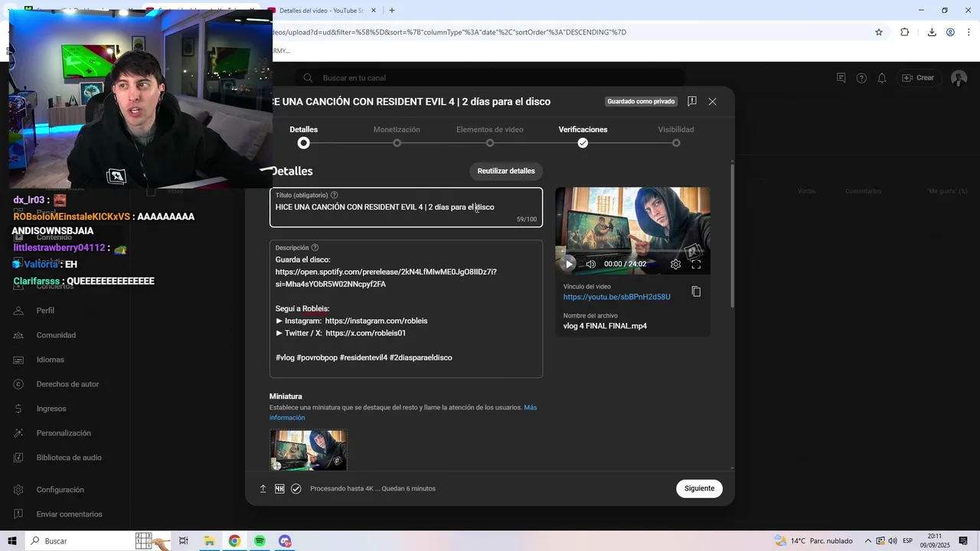The image size is (980, 551).
Task: Open File Explorer from the taskbar
Action: (x=209, y=541)
